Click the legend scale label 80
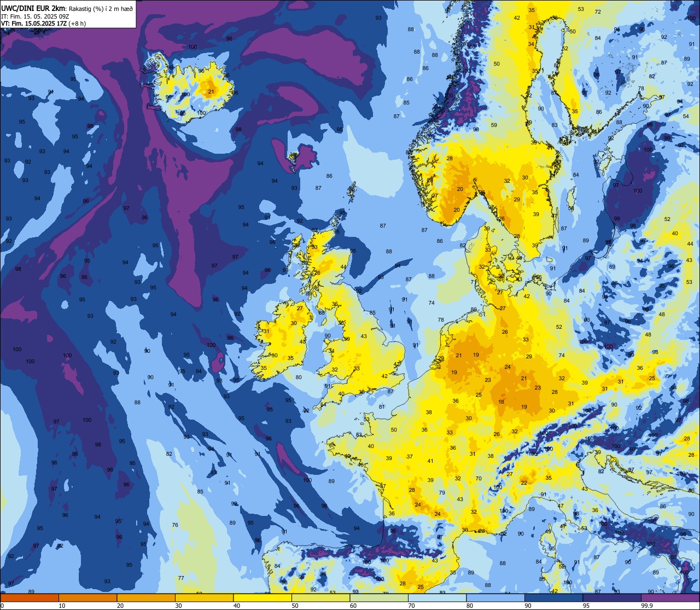700x610 pixels. [470, 606]
